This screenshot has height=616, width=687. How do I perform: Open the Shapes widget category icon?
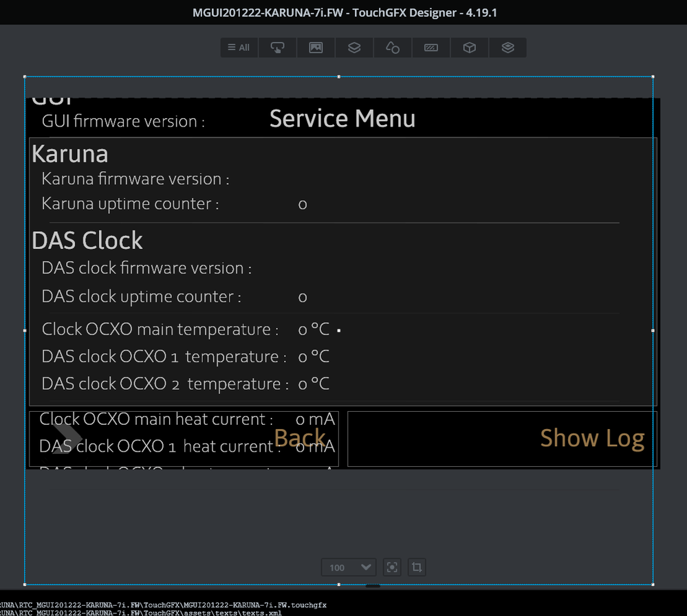coord(393,47)
